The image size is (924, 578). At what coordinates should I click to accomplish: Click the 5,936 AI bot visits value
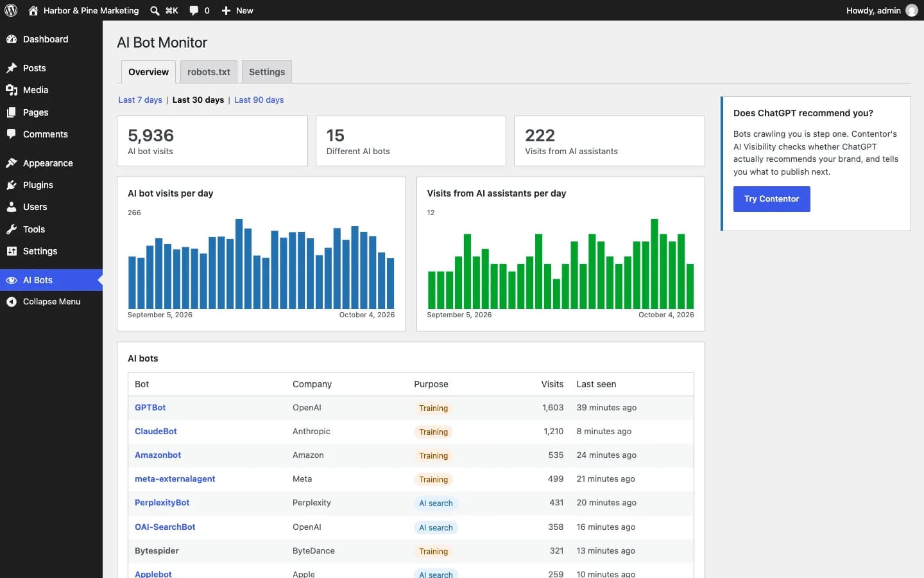[x=151, y=136]
